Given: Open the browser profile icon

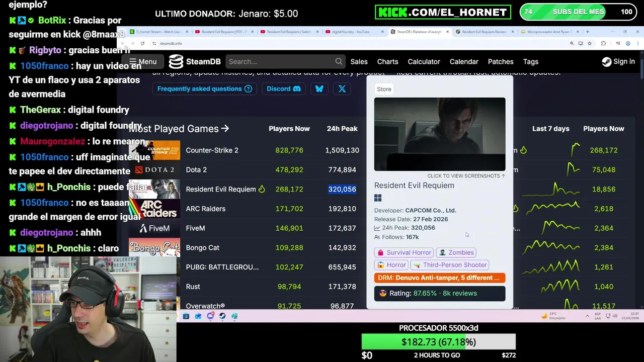Looking at the screenshot, I should pyautogui.click(x=628, y=43).
